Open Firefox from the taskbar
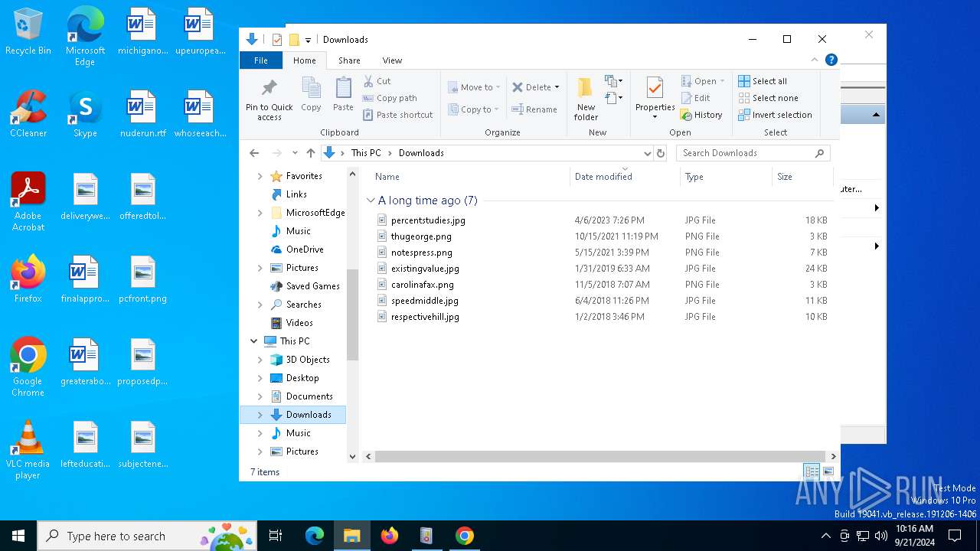Screen dimensions: 980x551 390,536
